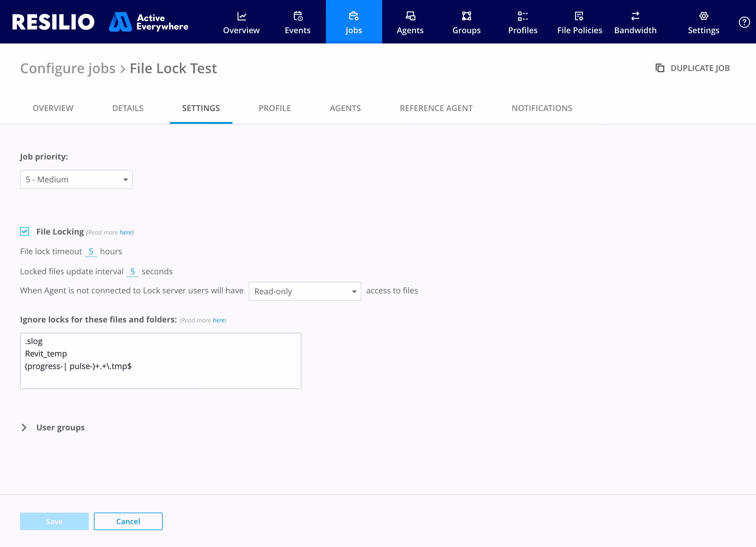
Task: Change the Read-only access dropdown
Action: pos(304,291)
